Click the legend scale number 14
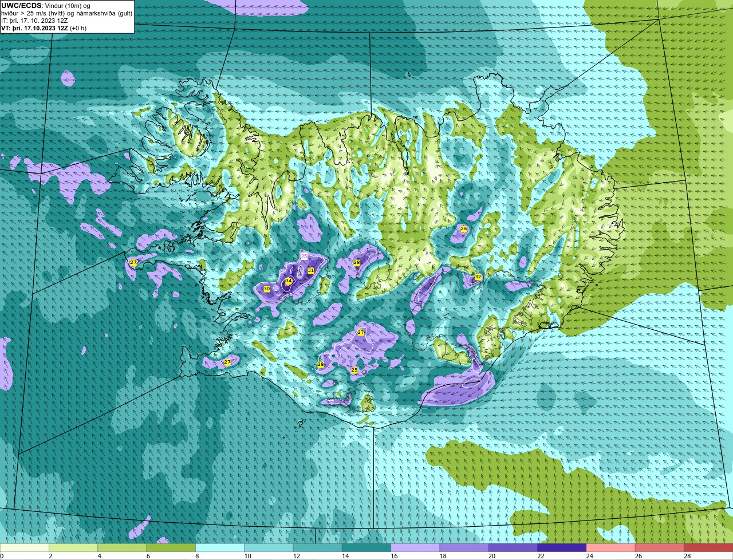733x560 pixels. tap(345, 556)
